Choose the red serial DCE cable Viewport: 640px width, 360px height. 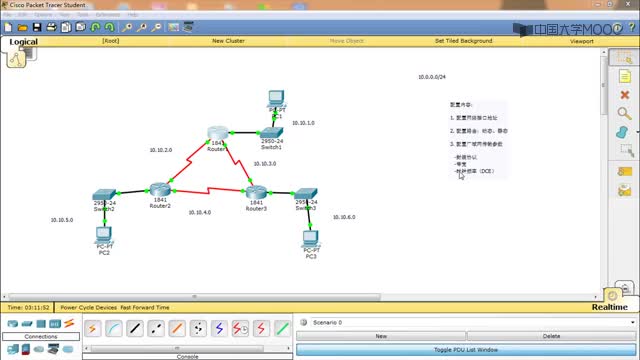point(240,329)
